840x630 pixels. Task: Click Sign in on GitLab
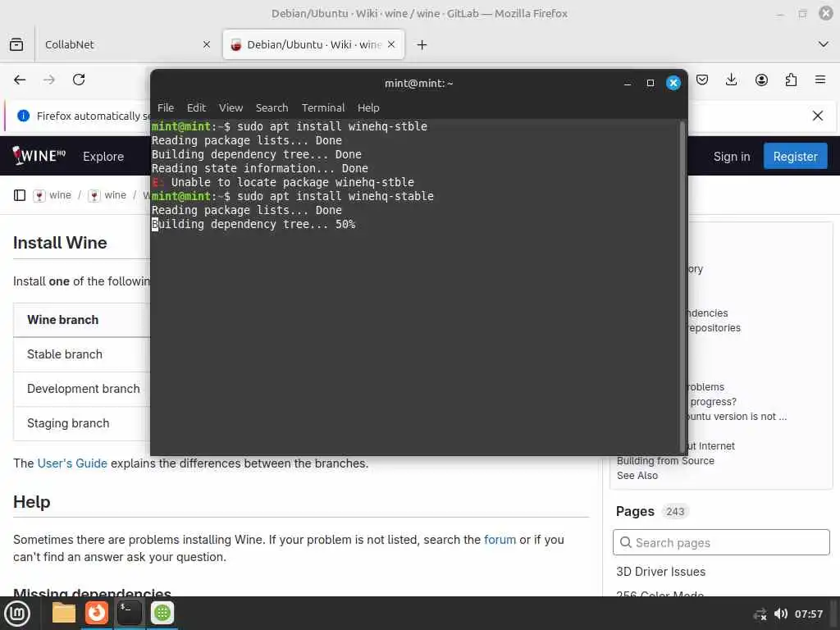pos(731,157)
